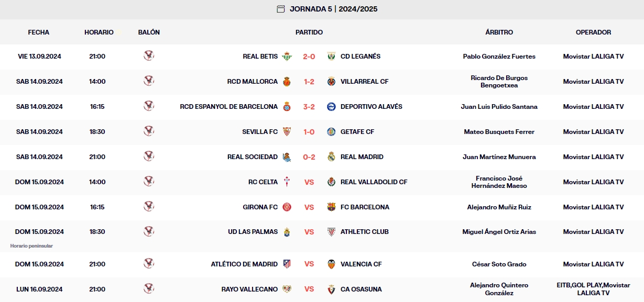The image size is (644, 302).
Task: Select the Movistar LALIGA TV operator on last row
Action: pyautogui.click(x=593, y=292)
